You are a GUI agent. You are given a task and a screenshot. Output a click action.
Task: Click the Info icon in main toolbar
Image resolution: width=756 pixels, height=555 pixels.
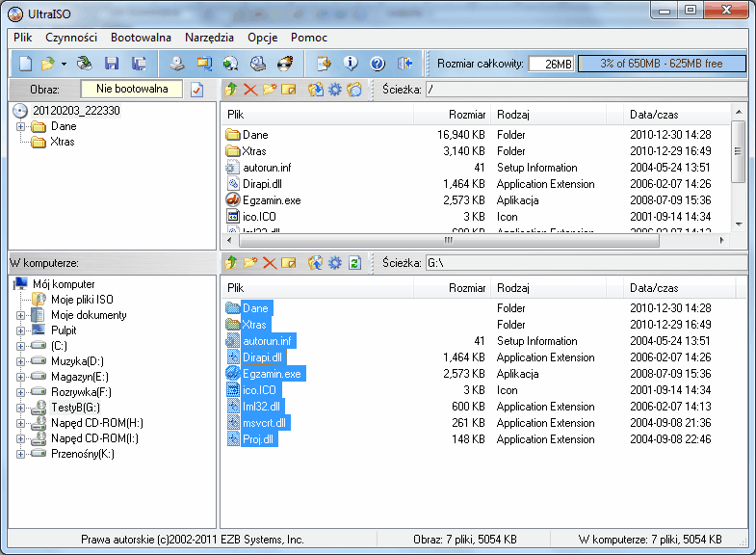(x=351, y=64)
